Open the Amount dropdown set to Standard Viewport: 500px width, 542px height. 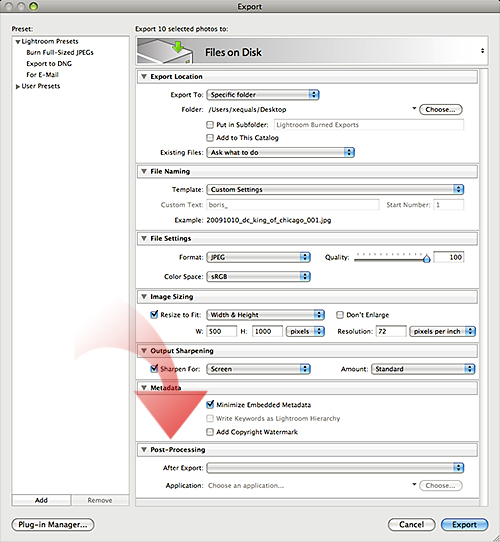coord(423,369)
